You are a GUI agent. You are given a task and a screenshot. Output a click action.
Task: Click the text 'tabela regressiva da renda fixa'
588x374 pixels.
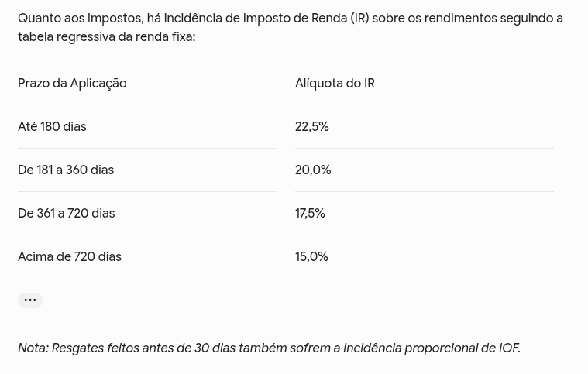tap(105, 37)
